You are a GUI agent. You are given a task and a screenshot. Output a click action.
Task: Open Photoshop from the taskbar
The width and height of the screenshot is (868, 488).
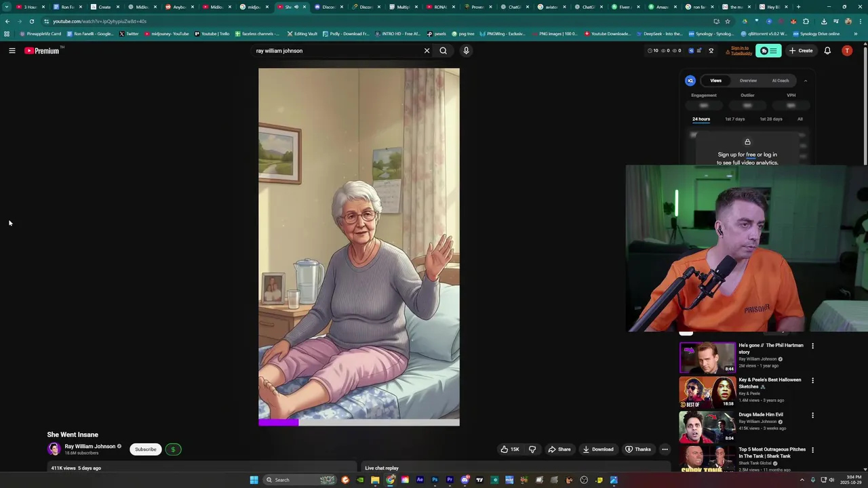point(435,480)
